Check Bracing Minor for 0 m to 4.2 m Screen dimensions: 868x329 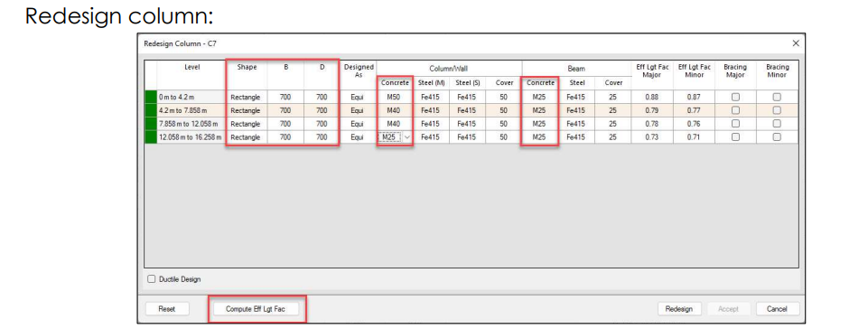pos(777,97)
